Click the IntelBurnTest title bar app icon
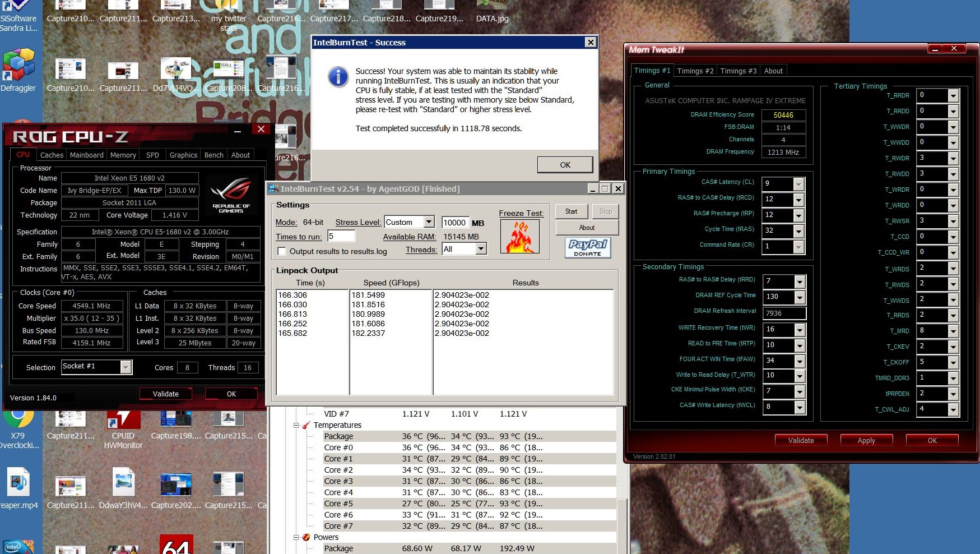The image size is (980, 554). [x=273, y=188]
